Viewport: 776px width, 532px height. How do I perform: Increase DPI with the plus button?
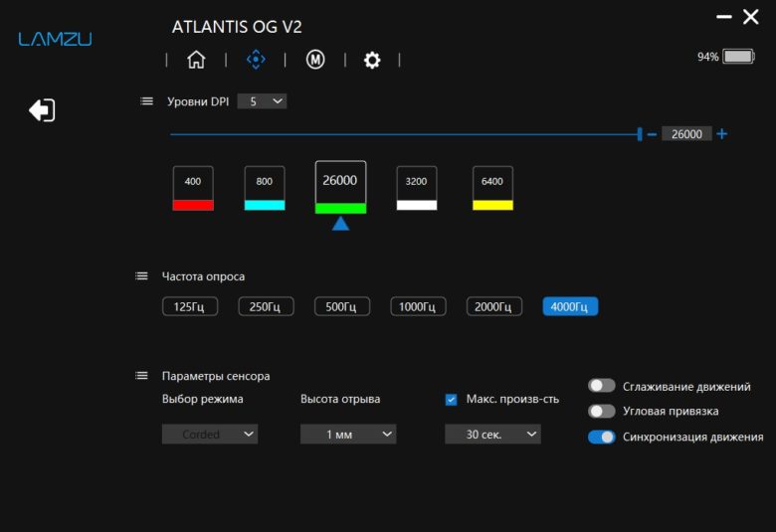tap(722, 134)
